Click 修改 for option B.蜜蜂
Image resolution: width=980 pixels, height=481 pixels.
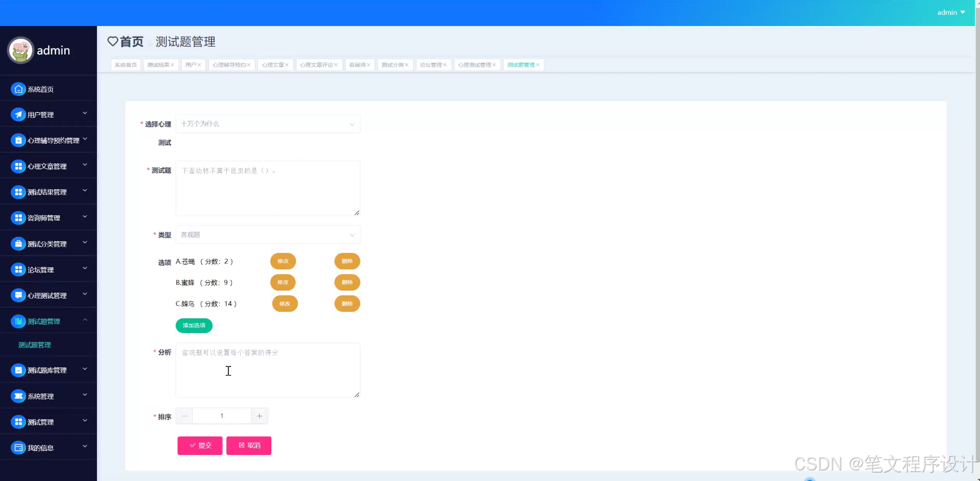point(283,282)
